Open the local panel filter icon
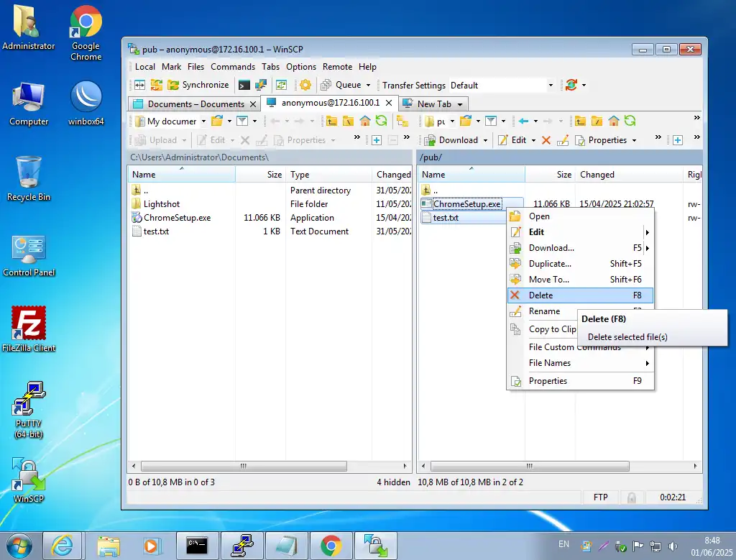Screen dimensions: 736x560 coord(242,121)
